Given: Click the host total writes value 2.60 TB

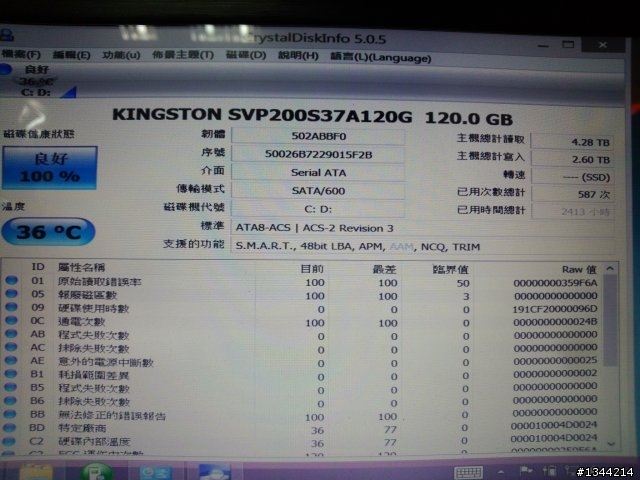Looking at the screenshot, I should [573, 160].
